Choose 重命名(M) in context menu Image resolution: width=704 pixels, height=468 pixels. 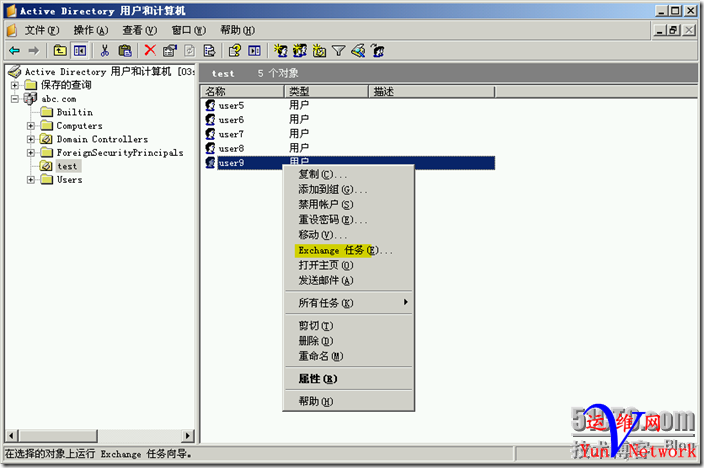point(348,356)
